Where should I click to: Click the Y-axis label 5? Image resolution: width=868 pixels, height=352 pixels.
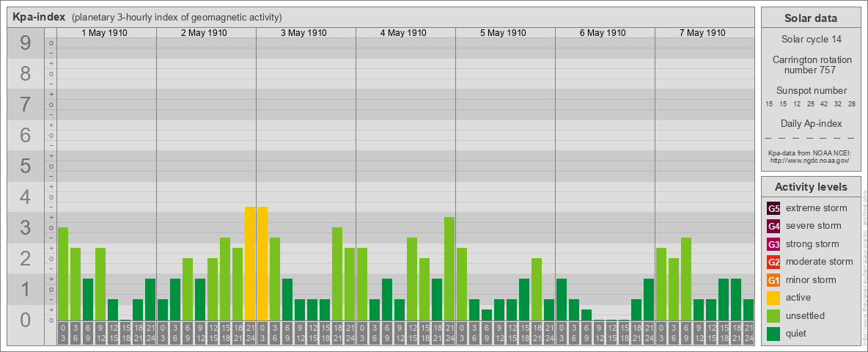[x=26, y=166]
